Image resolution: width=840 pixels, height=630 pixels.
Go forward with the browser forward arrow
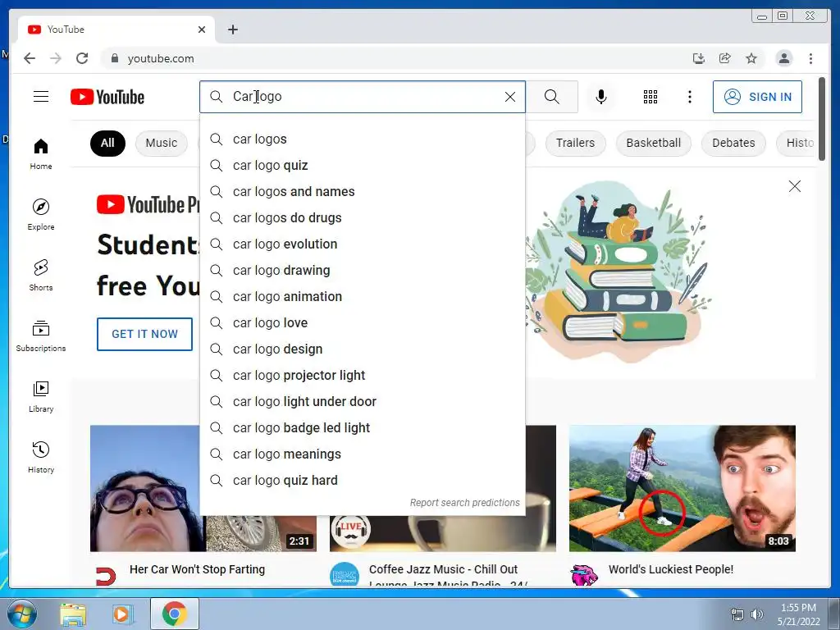[56, 58]
